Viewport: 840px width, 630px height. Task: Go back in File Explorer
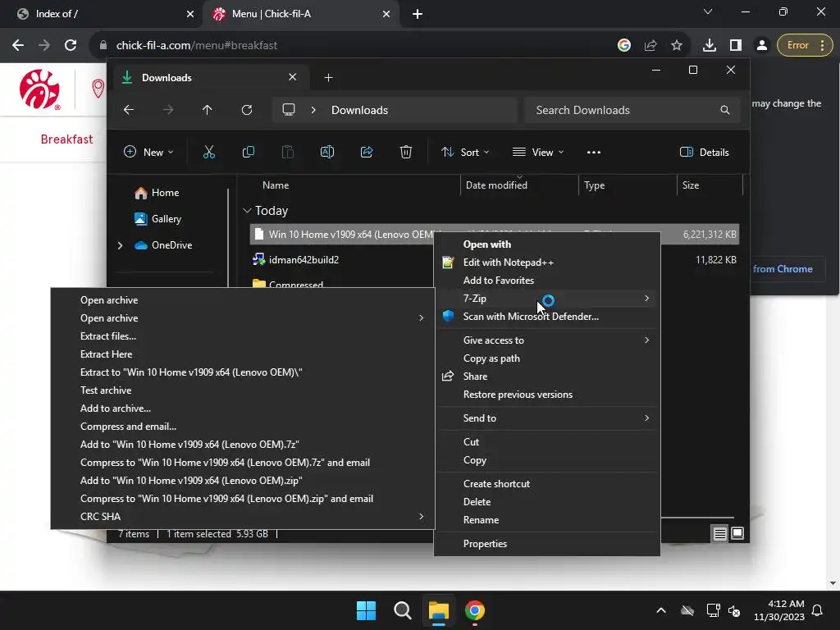pos(129,110)
